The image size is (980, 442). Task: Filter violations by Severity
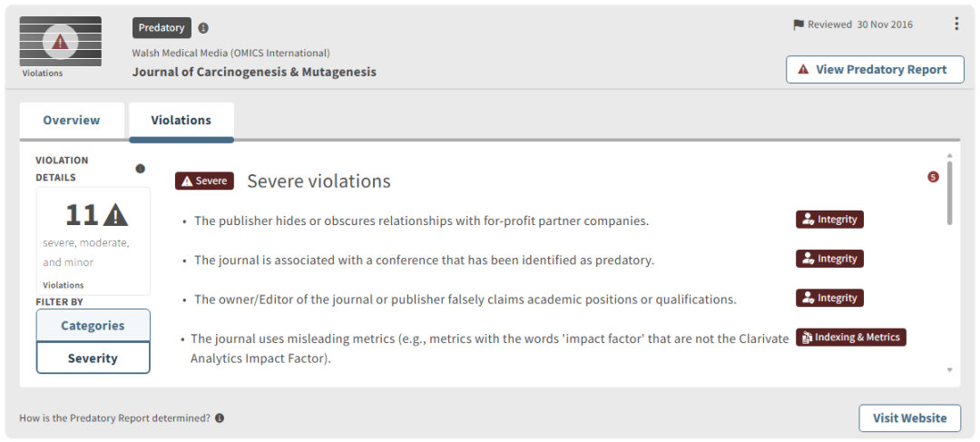tap(93, 358)
